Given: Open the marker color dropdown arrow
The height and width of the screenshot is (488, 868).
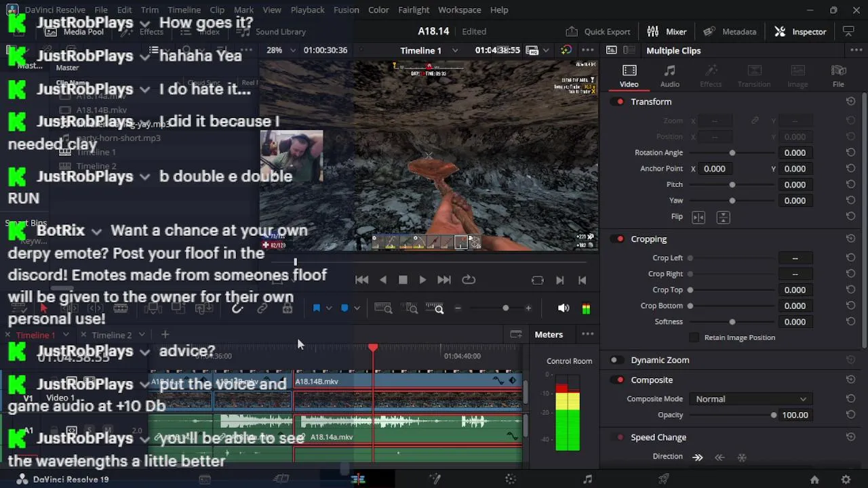Looking at the screenshot, I should 357,308.
